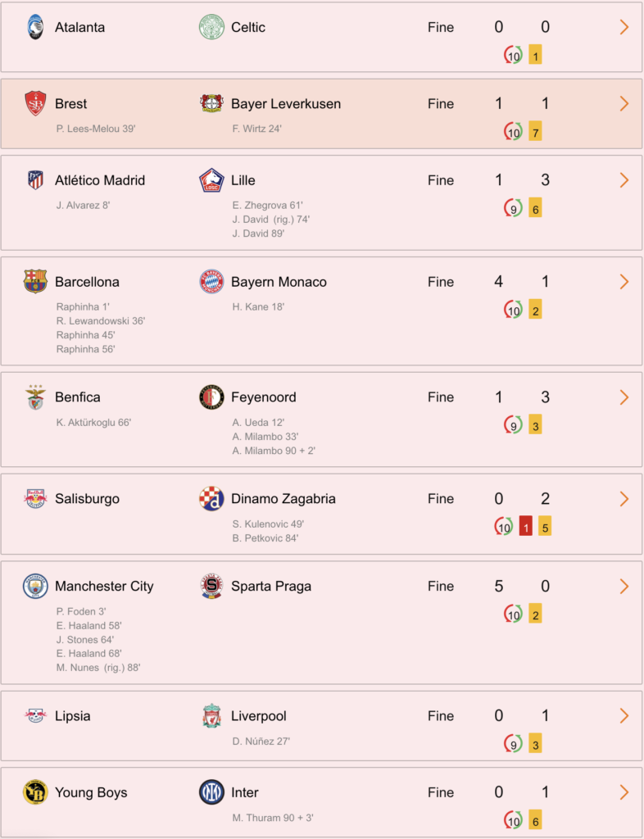
Task: Click the Young Boys crest
Action: tap(35, 792)
